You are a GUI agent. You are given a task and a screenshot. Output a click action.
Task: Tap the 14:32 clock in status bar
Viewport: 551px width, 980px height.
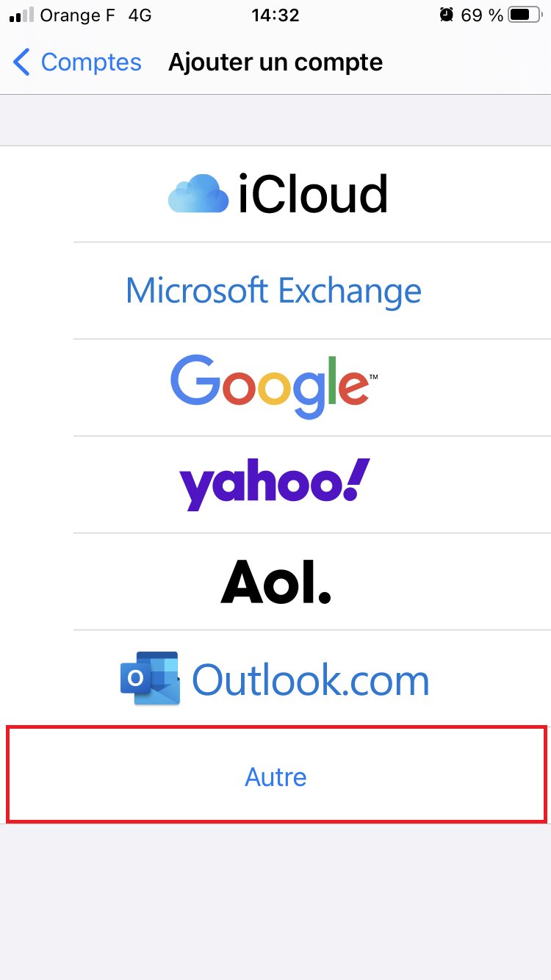pos(275,15)
